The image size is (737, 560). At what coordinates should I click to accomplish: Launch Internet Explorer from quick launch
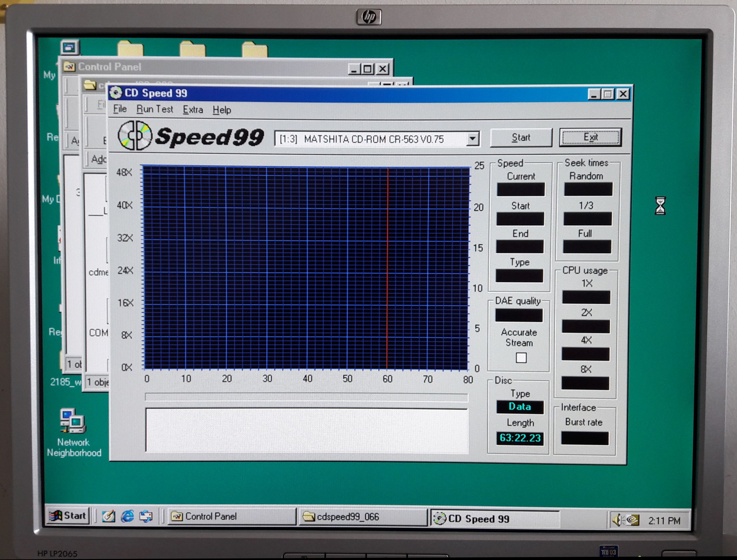[x=127, y=516]
